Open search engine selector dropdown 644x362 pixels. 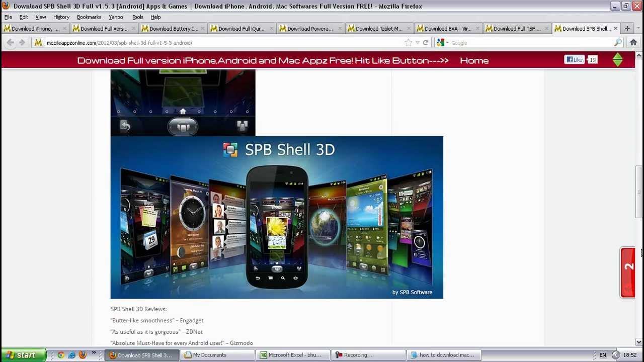[442, 43]
